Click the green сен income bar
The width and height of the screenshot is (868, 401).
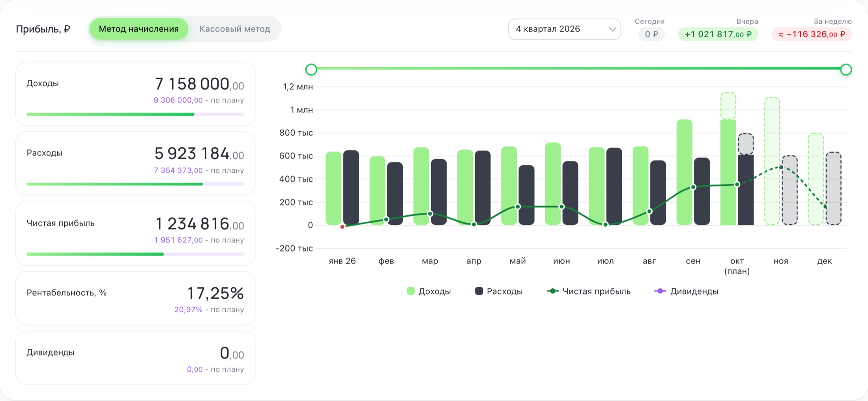684,172
